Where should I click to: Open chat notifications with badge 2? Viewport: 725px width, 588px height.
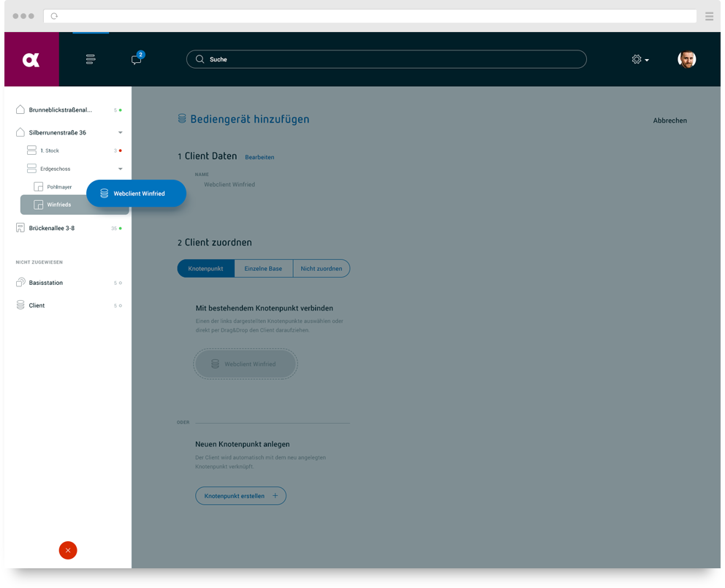137,60
